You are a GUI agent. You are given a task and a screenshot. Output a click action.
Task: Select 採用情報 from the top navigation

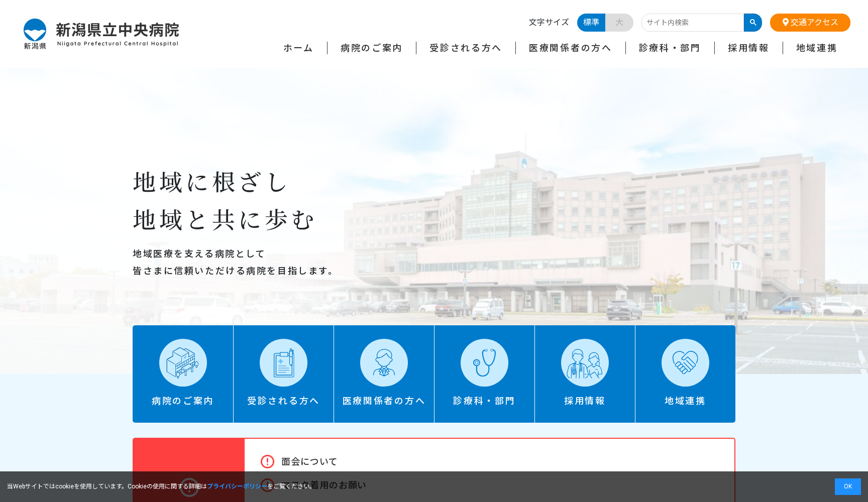748,48
